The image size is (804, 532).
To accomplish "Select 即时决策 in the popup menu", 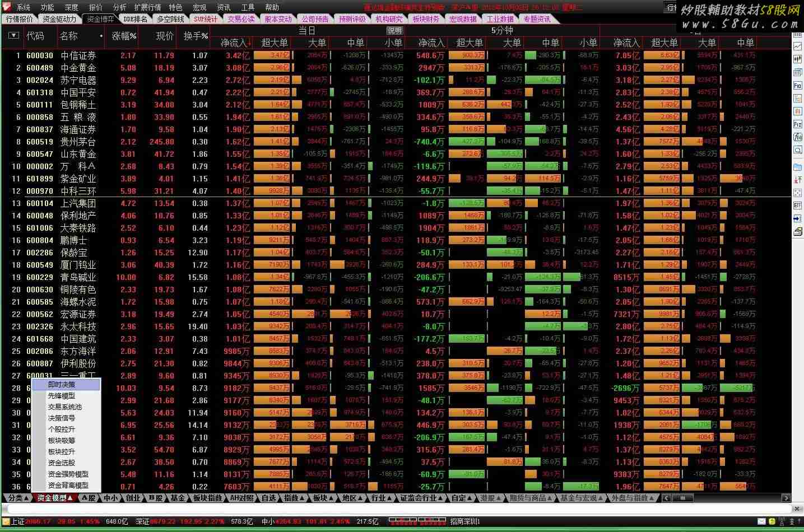I will pos(66,385).
